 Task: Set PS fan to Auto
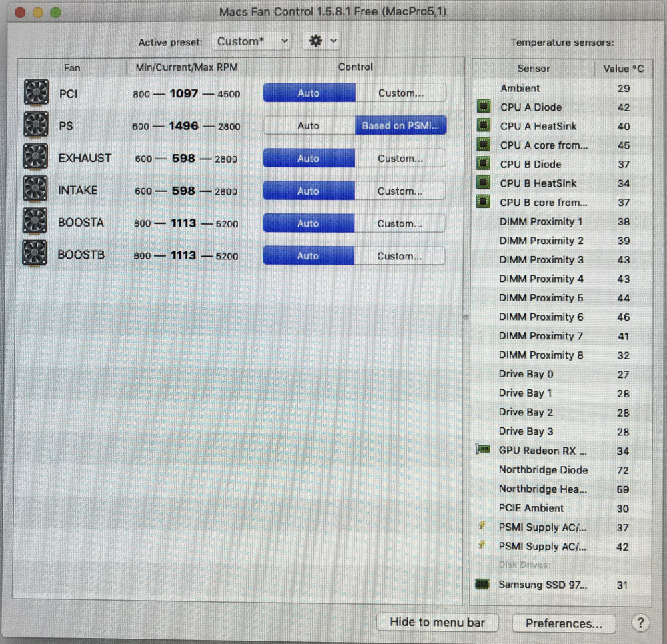[x=309, y=125]
